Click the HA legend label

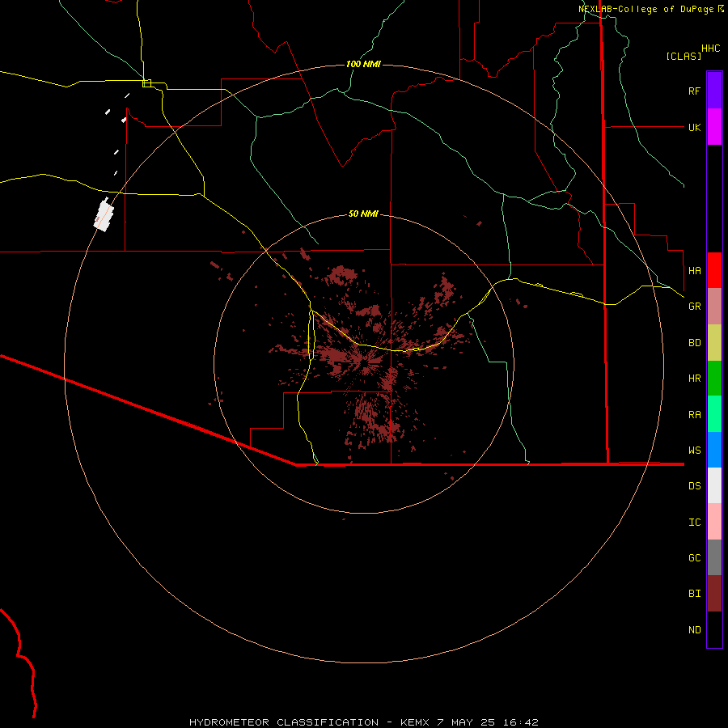(694, 271)
